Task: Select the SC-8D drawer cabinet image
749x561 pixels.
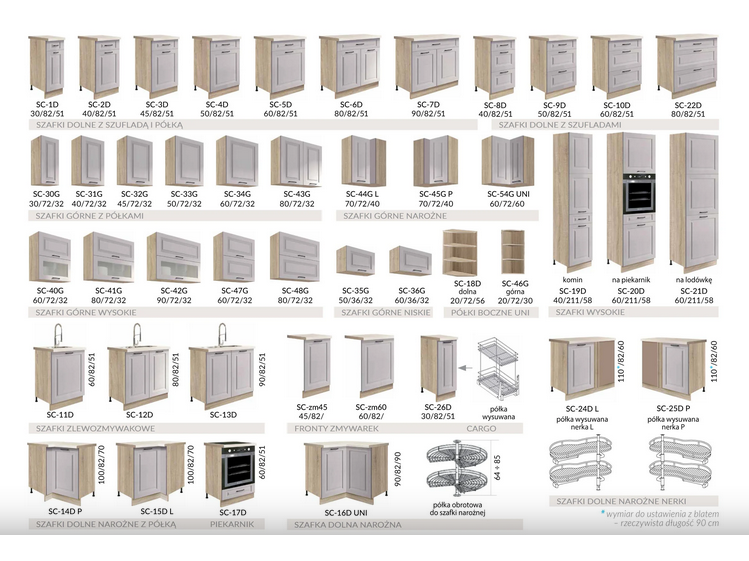Action: click(x=495, y=66)
